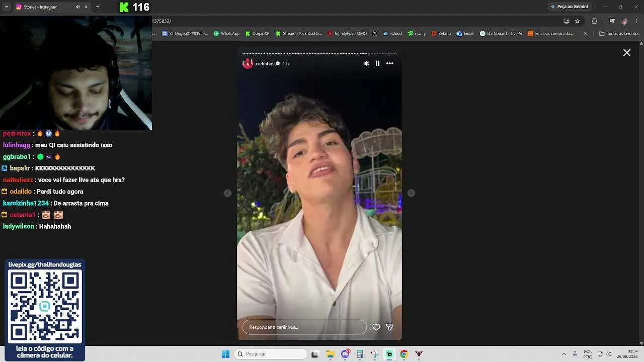Open the browser extensions menu
The width and height of the screenshot is (644, 362).
(594, 21)
